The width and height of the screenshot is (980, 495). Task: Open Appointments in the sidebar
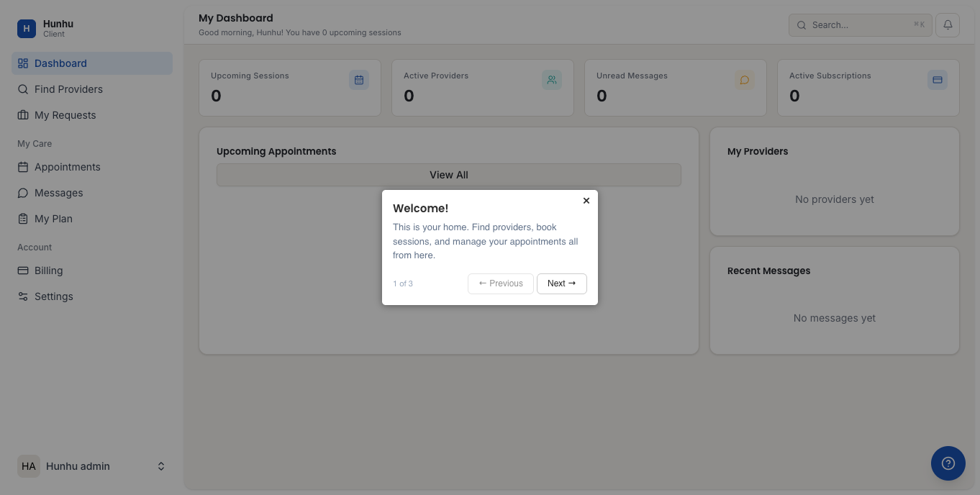pyautogui.click(x=92, y=167)
